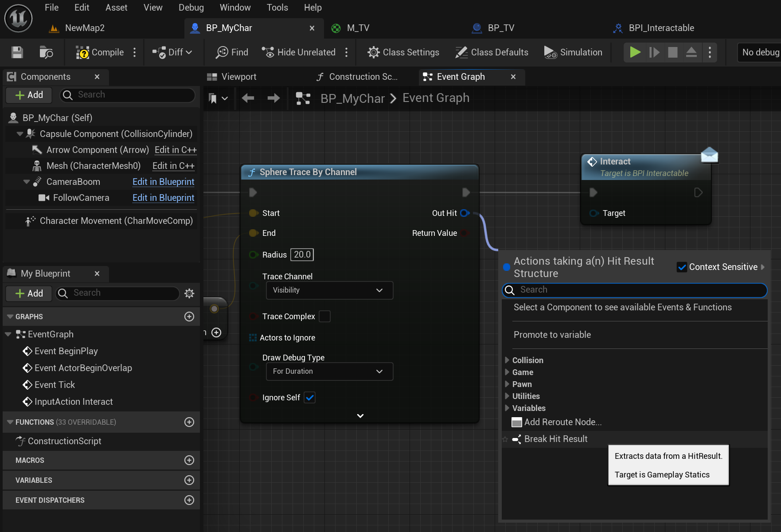Click Edit in Blueprint for FollowCamera
Viewport: 781px width, 532px height.
(163, 198)
